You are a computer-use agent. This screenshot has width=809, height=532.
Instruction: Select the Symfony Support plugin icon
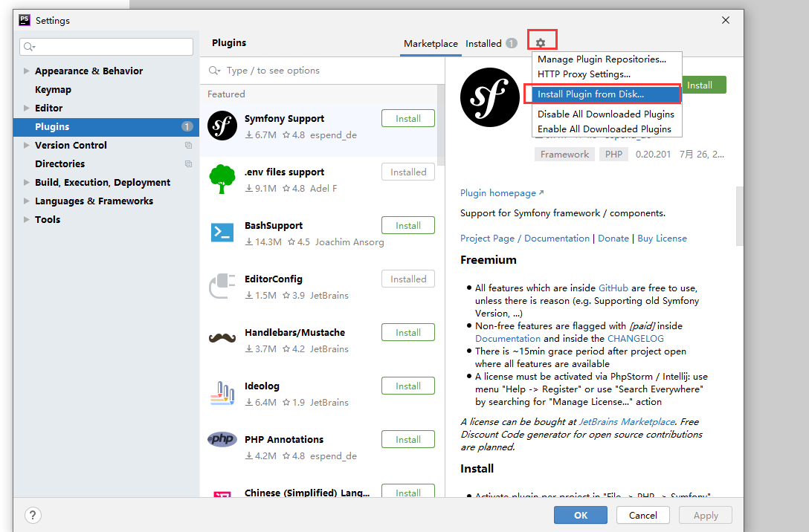[222, 126]
